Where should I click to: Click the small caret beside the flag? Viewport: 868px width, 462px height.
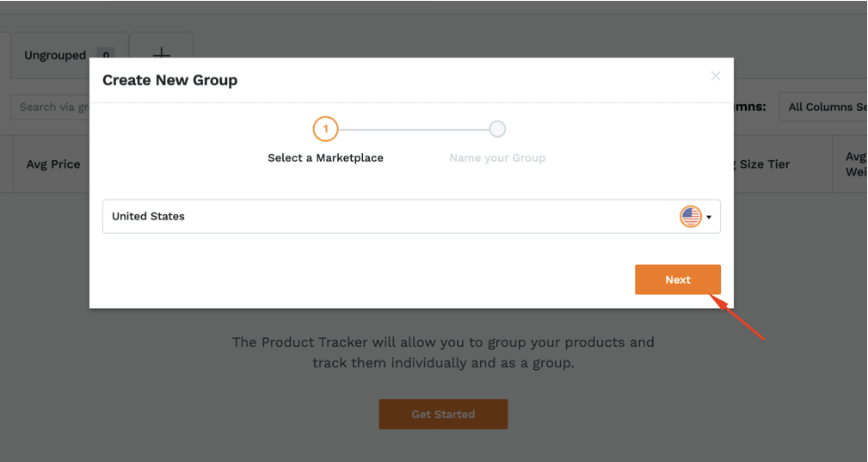pyautogui.click(x=709, y=217)
